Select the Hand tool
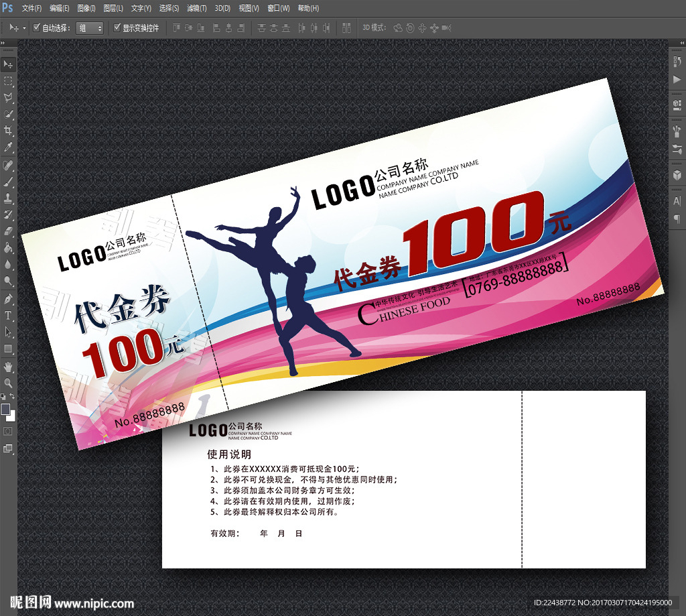 tap(8, 367)
